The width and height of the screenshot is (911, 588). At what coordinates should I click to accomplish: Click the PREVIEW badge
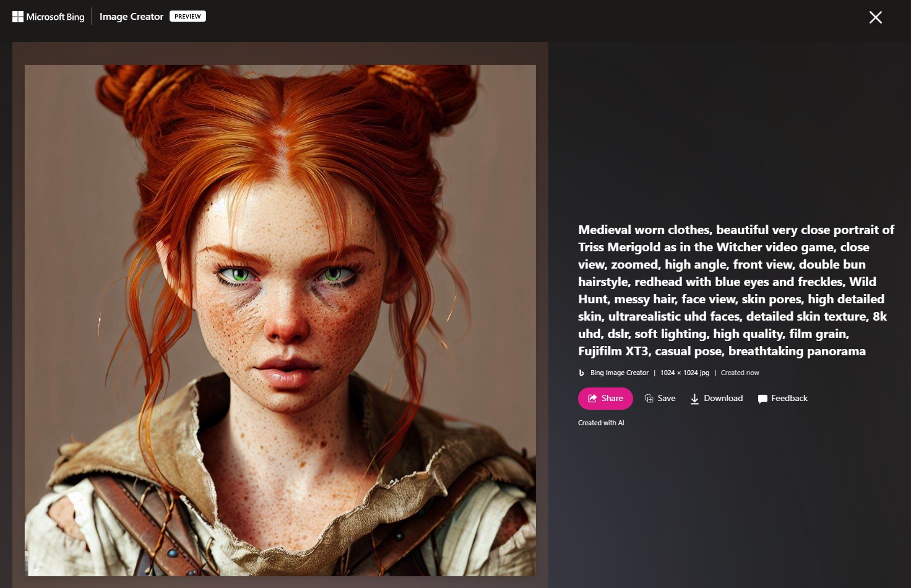188,16
